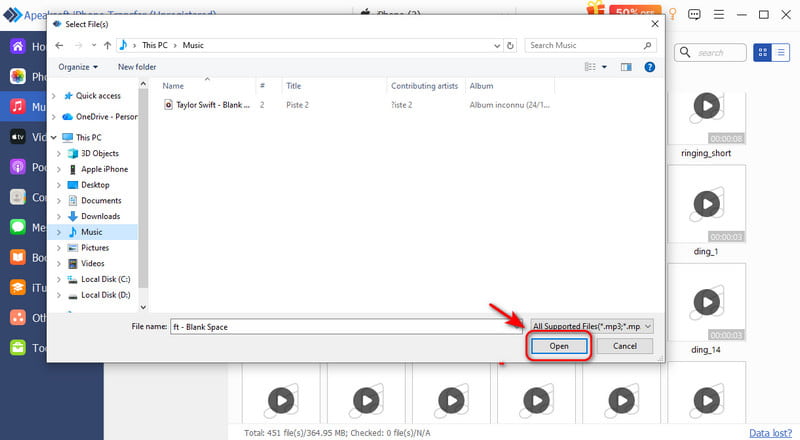Change the file view layout icon

coord(590,67)
